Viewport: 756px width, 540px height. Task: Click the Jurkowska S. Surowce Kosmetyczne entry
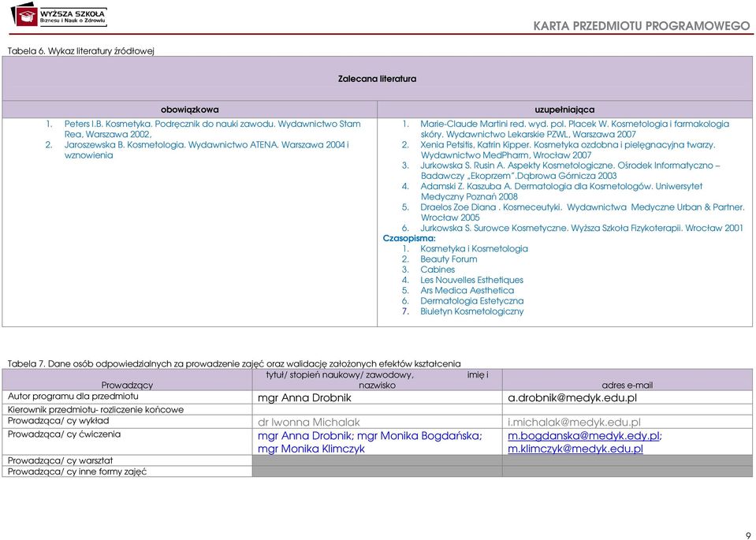[582, 228]
